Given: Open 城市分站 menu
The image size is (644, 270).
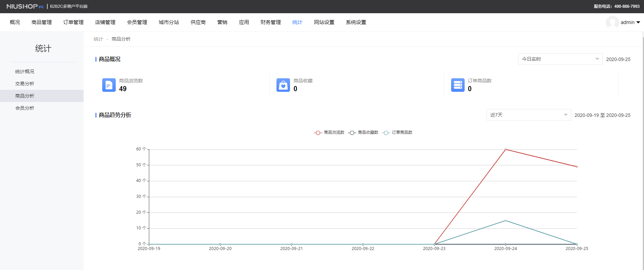Looking at the screenshot, I should [x=169, y=22].
